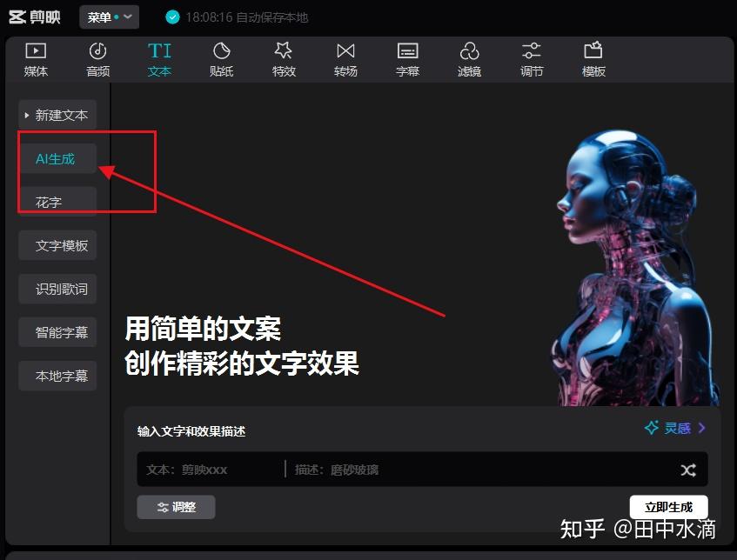Expand the 新建文本 sidebar item
737x560 pixels.
tap(57, 115)
